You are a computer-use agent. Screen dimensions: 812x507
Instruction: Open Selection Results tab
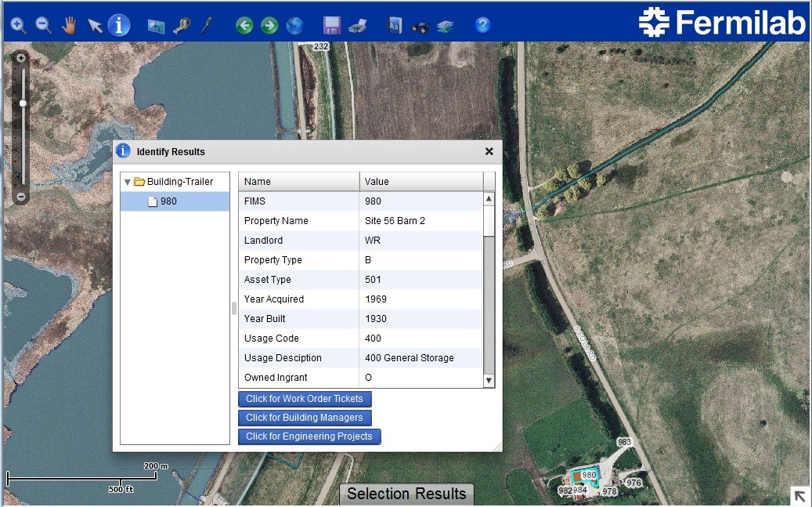(406, 494)
